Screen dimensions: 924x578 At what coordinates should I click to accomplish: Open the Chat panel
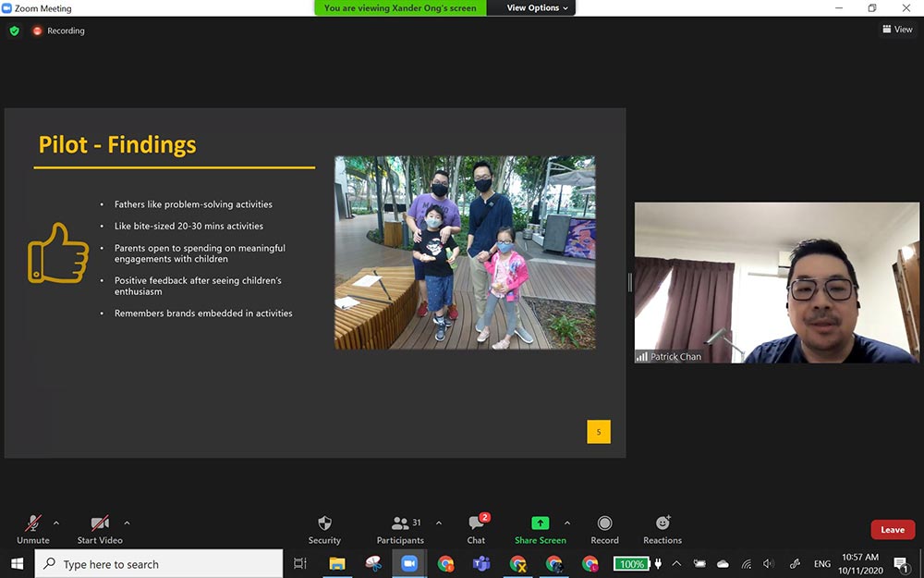(476, 523)
